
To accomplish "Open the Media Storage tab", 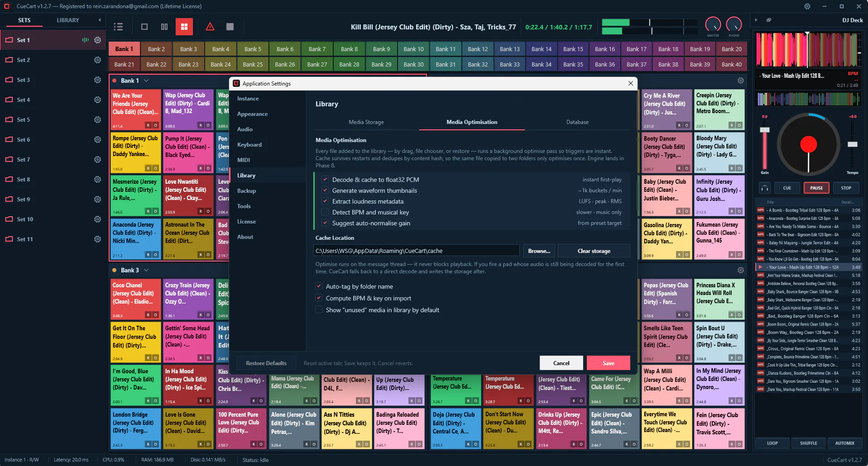I will pos(366,122).
